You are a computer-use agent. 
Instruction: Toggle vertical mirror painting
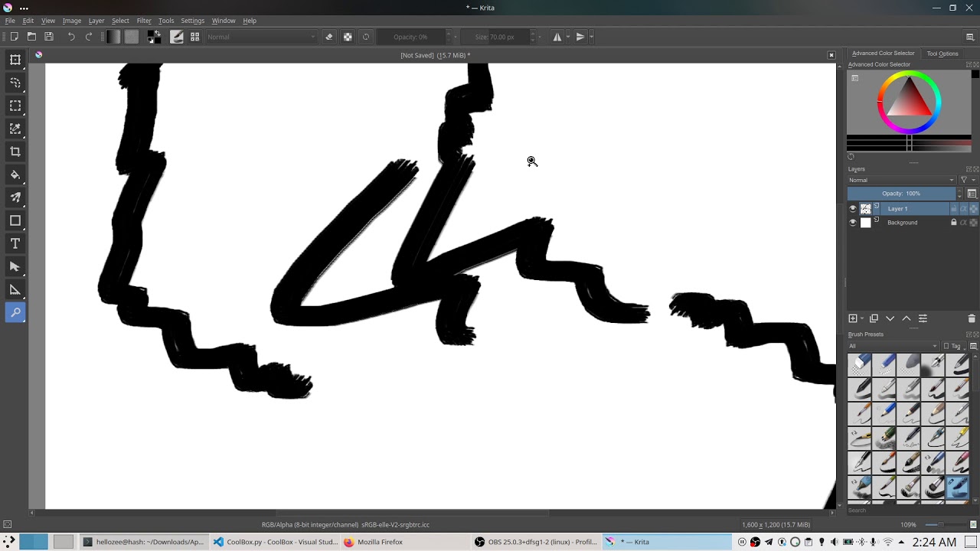coord(580,37)
